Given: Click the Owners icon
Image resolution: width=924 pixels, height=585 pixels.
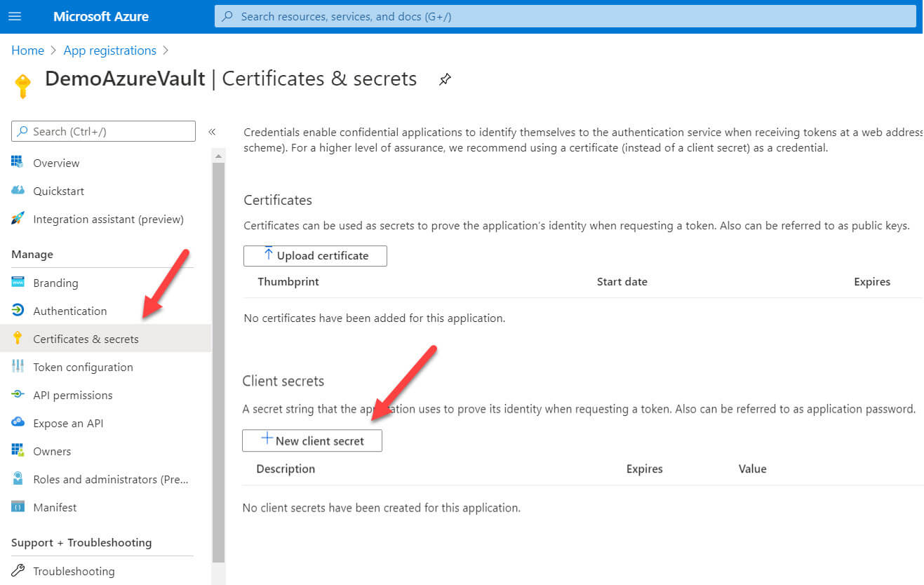Looking at the screenshot, I should 18,451.
